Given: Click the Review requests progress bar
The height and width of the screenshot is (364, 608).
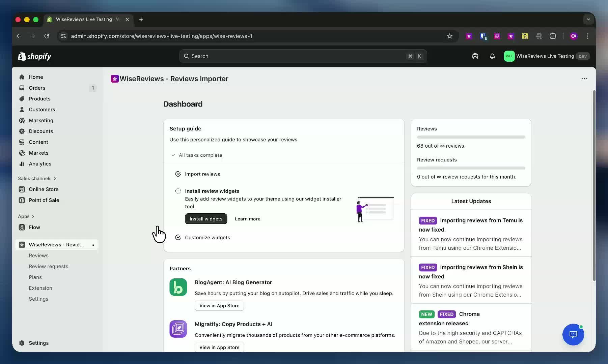Looking at the screenshot, I should 471,168.
